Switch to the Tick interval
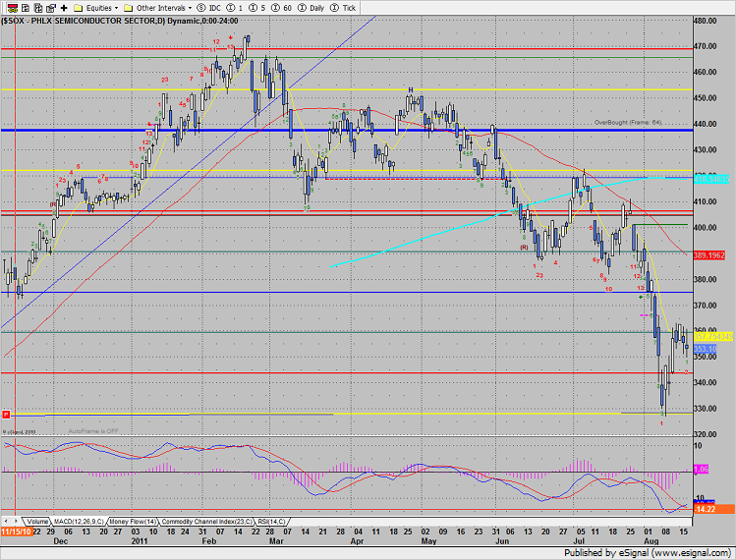The height and width of the screenshot is (560, 736). (x=343, y=8)
